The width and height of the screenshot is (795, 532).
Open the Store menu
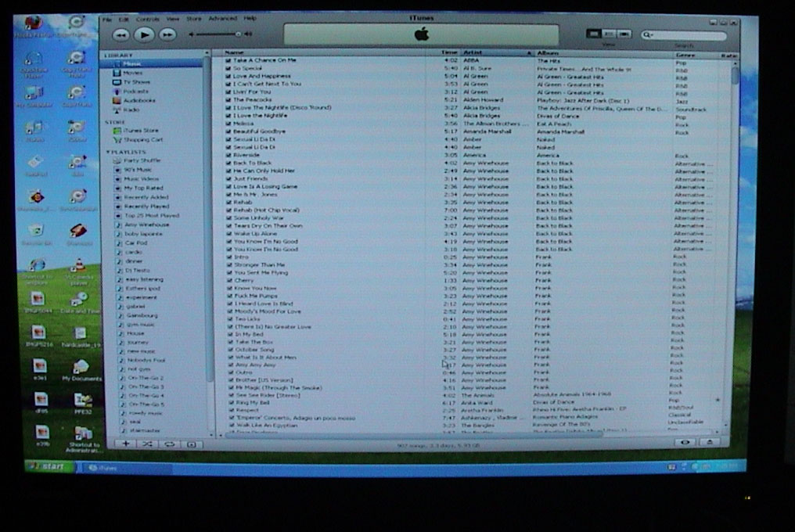194,18
